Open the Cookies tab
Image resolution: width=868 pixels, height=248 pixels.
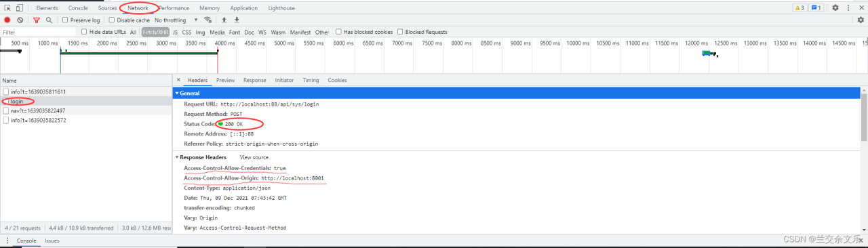point(338,80)
